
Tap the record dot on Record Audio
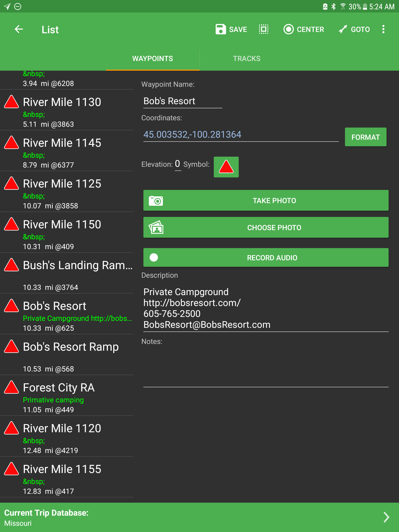[154, 257]
